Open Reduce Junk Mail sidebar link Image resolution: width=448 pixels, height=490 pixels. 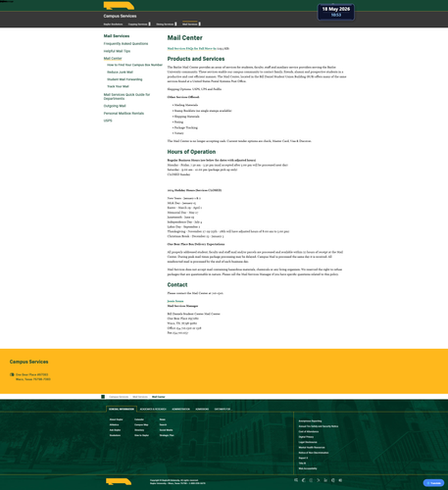click(120, 72)
